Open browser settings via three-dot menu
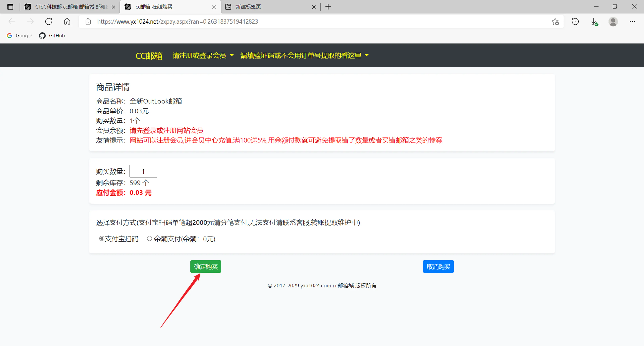The width and height of the screenshot is (644, 346). (x=632, y=22)
